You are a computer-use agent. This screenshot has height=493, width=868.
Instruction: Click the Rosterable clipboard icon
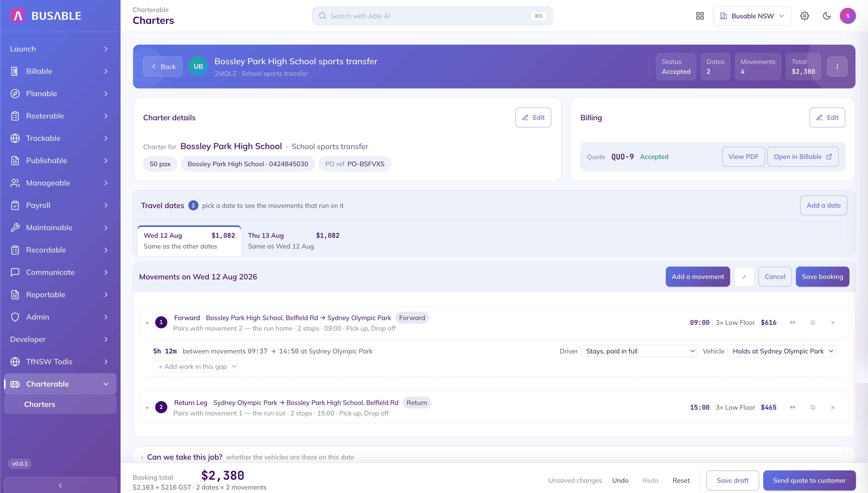click(x=15, y=116)
